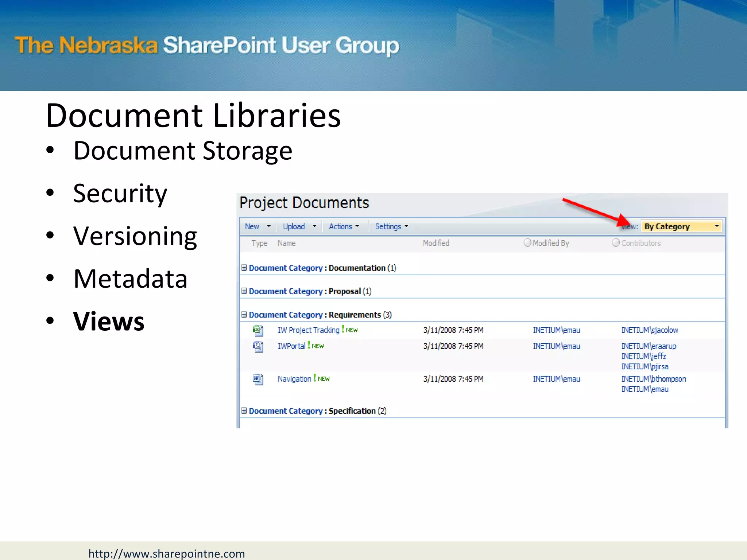The height and width of the screenshot is (560, 747).
Task: Sort by the Modified column header
Action: [436, 243]
